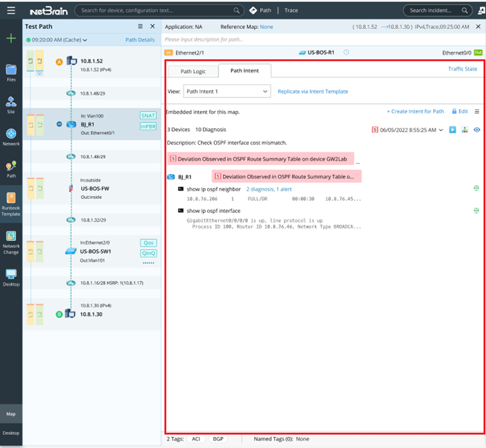Image resolution: width=486 pixels, height=448 pixels.
Task: Click the path description input field
Action: 322,39
